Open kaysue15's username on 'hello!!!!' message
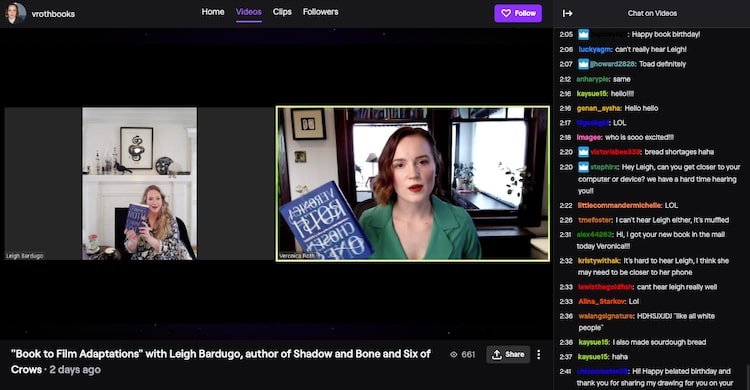The height and width of the screenshot is (390, 750). tap(592, 94)
